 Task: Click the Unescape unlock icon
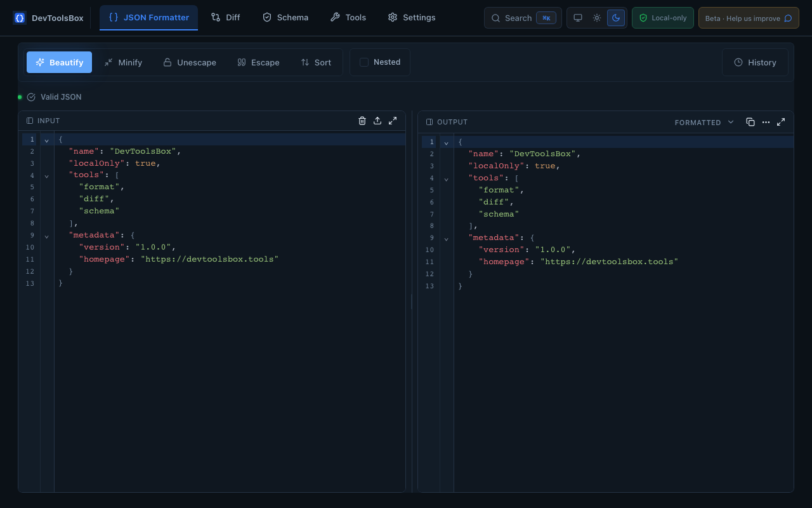[167, 62]
